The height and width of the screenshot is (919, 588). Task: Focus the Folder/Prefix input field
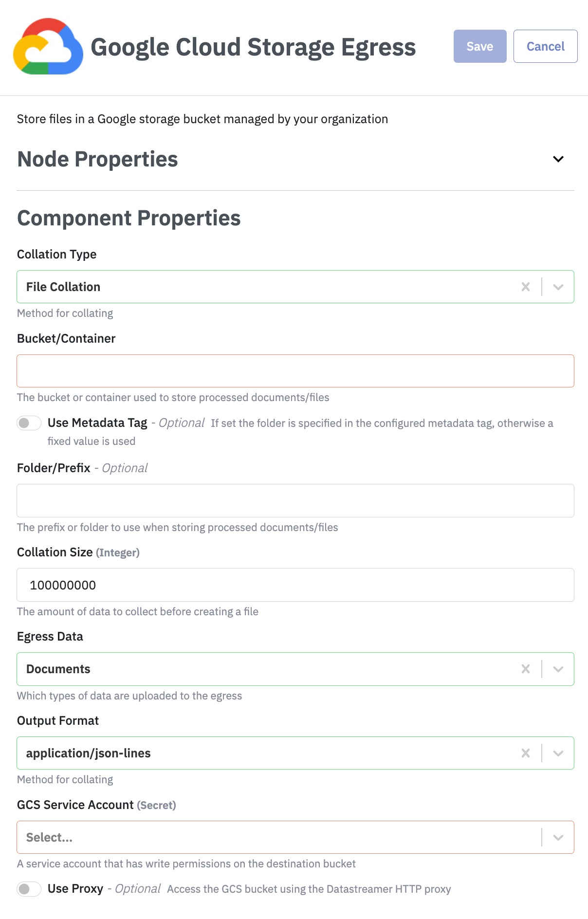point(295,500)
